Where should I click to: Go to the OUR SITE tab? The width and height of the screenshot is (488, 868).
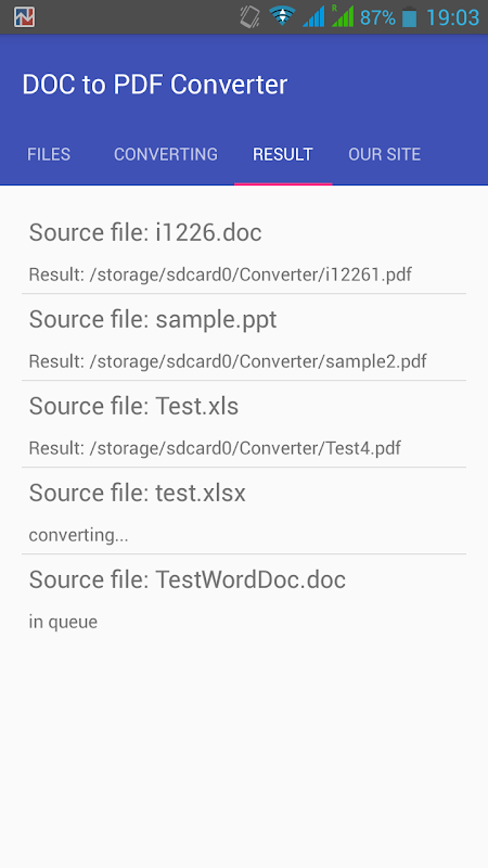[384, 154]
